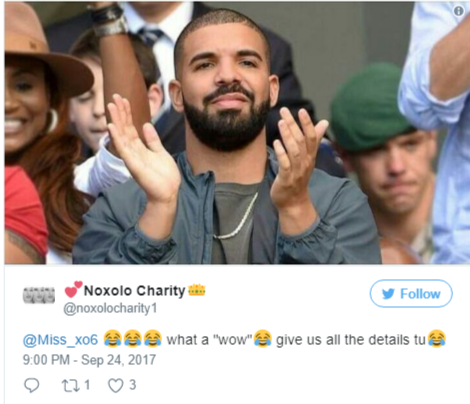Click the retweet count 1
The image size is (470, 404).
pos(87,385)
